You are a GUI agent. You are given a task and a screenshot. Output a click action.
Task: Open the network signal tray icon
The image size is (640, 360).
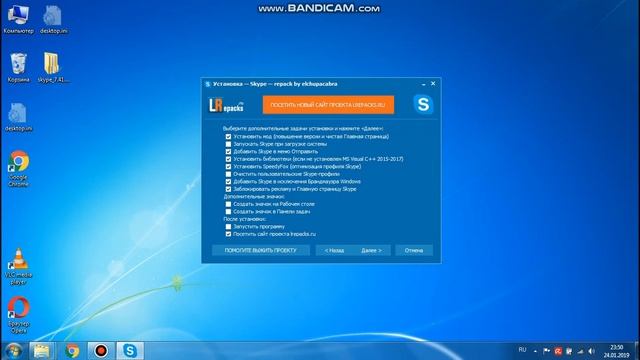[x=580, y=351]
